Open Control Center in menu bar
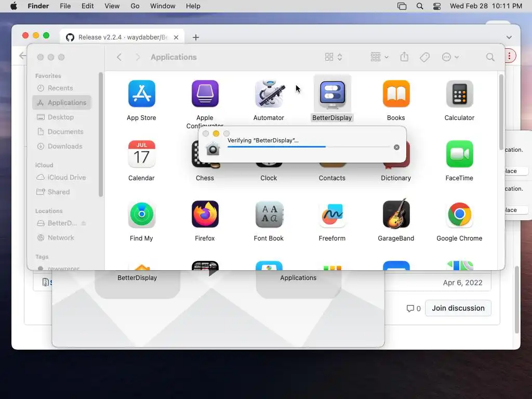The width and height of the screenshot is (532, 399). [437, 6]
